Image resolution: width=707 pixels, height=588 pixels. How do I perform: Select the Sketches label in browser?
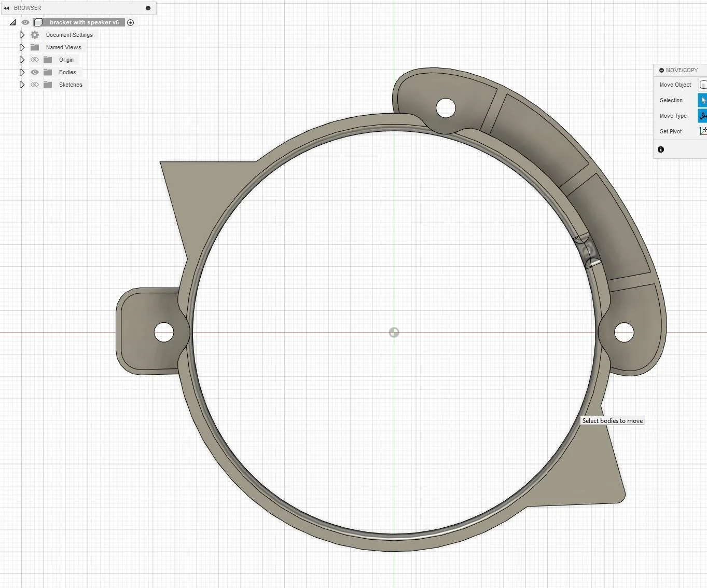click(71, 85)
